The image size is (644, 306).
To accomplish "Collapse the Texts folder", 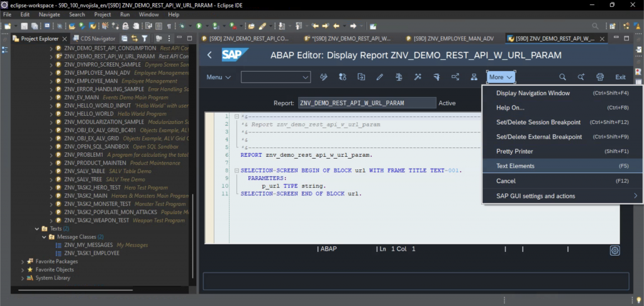I will [x=37, y=229].
